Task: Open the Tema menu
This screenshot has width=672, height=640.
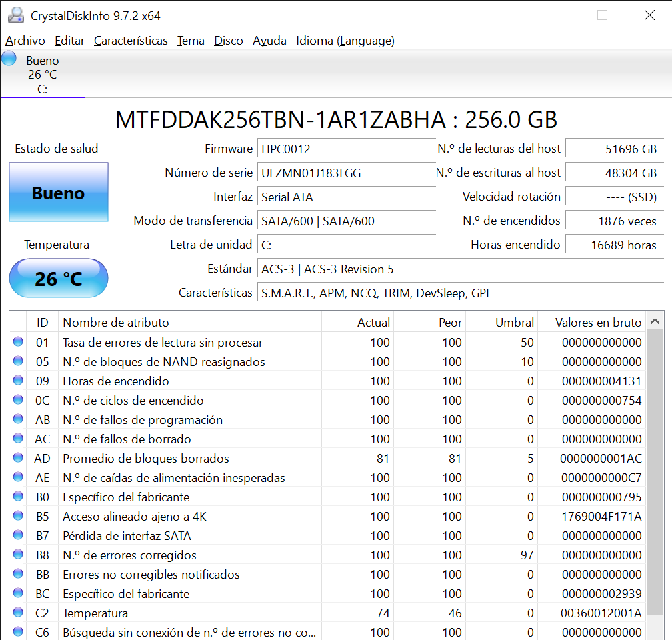Action: pos(191,41)
